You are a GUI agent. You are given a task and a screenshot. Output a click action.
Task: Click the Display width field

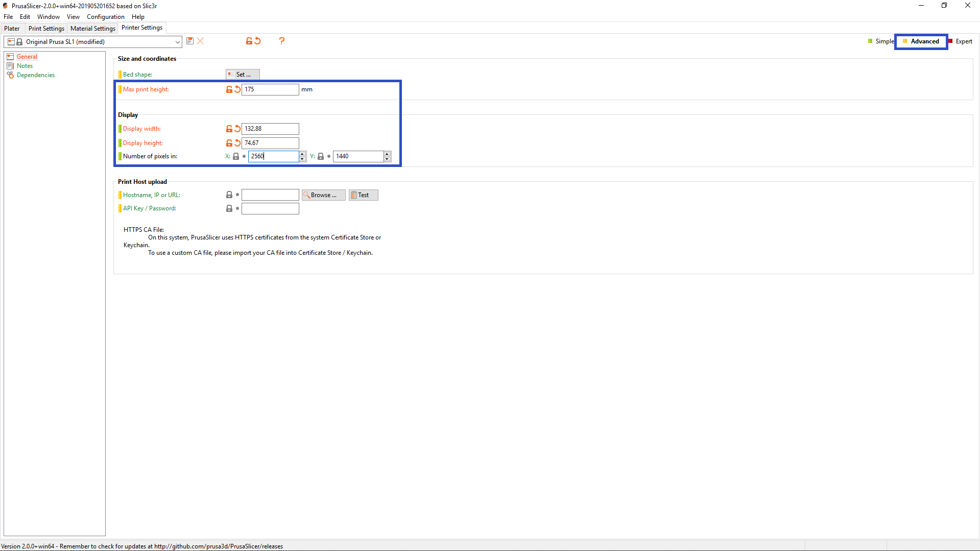pos(270,129)
